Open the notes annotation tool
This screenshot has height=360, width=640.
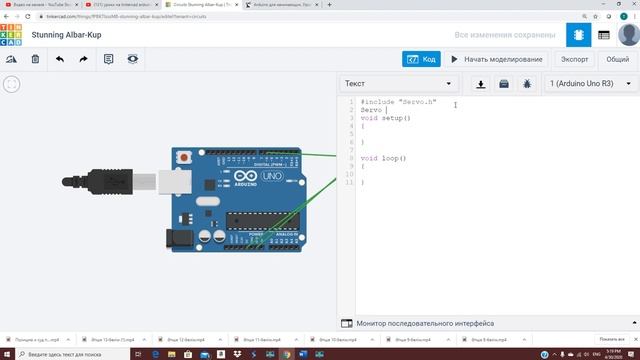pyautogui.click(x=109, y=59)
